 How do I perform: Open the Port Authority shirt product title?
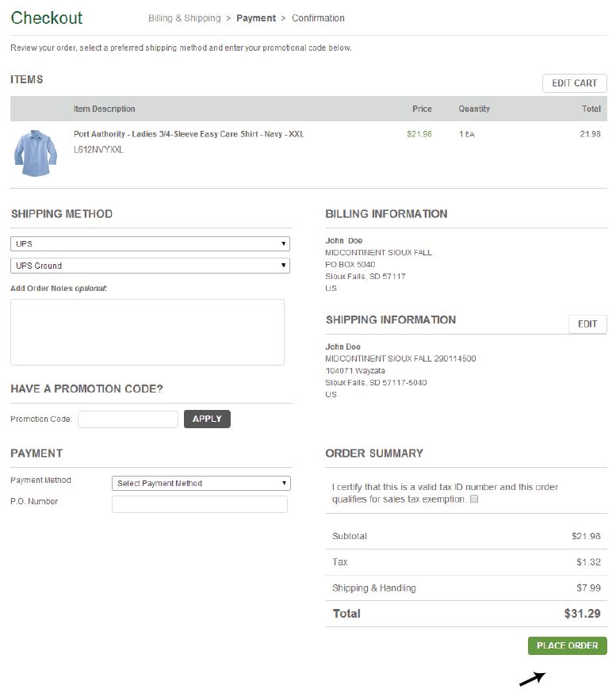(x=189, y=134)
